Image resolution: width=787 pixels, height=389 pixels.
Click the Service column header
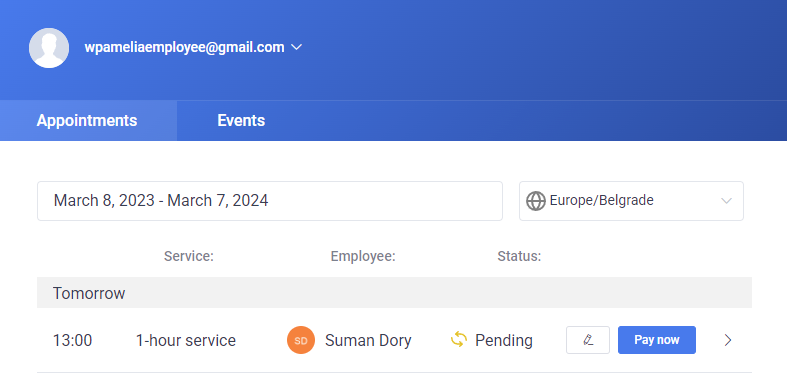point(189,256)
